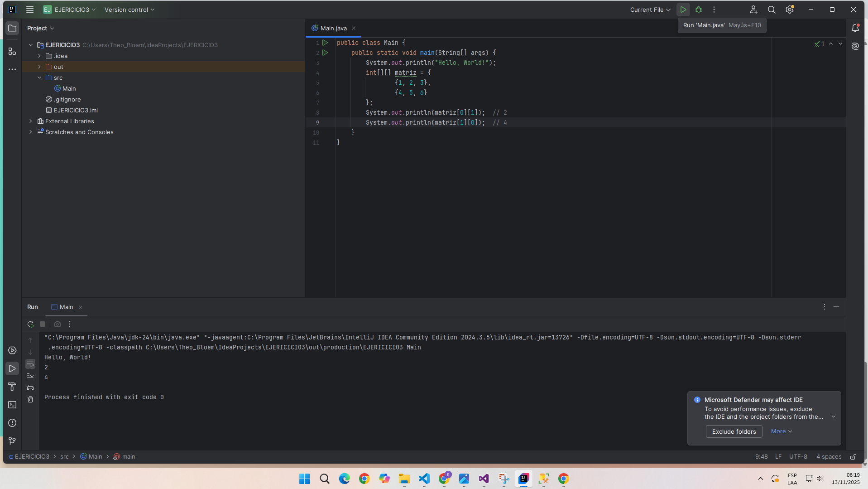Rerun Main using the rerun icon
The width and height of the screenshot is (868, 489).
point(30,324)
